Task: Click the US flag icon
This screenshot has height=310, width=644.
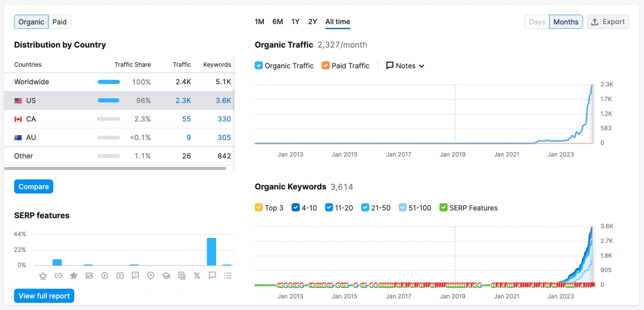Action: click(18, 101)
